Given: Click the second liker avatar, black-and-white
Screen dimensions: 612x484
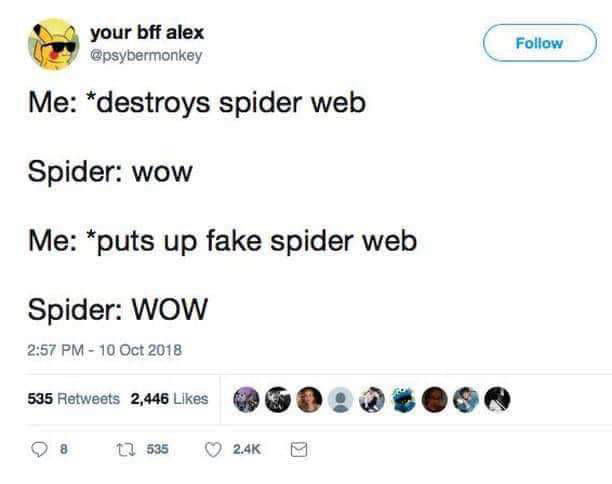Looking at the screenshot, I should pos(278,399).
